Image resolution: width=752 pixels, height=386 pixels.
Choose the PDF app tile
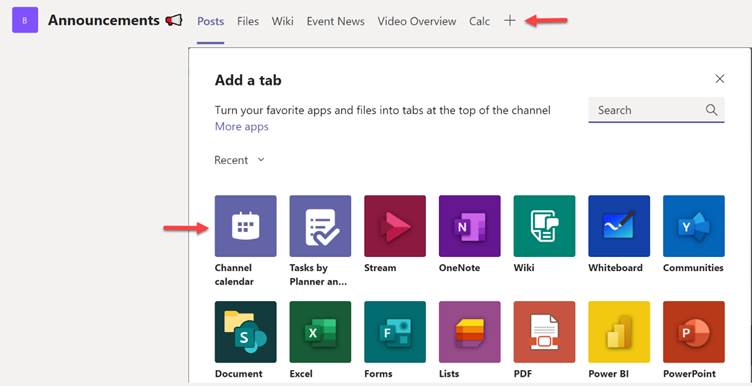point(544,332)
